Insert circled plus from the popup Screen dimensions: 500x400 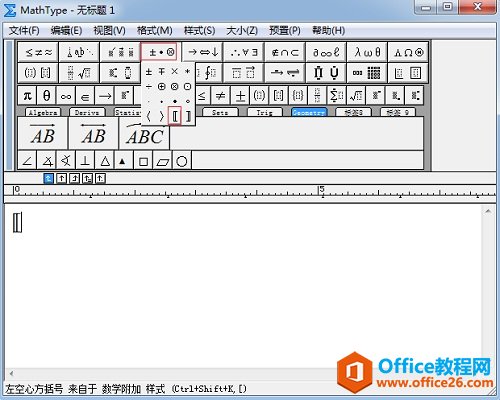point(162,87)
